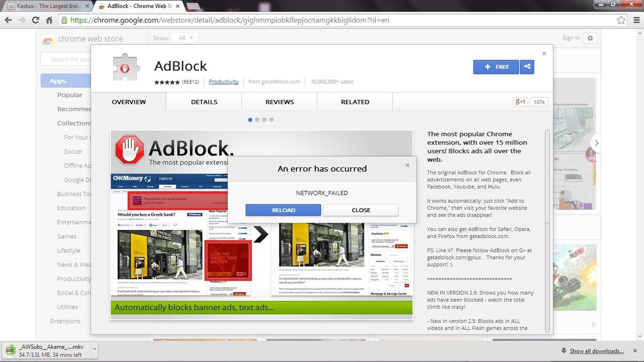Select Games category in sidebar
Screen dimensions: 644x362
point(66,236)
